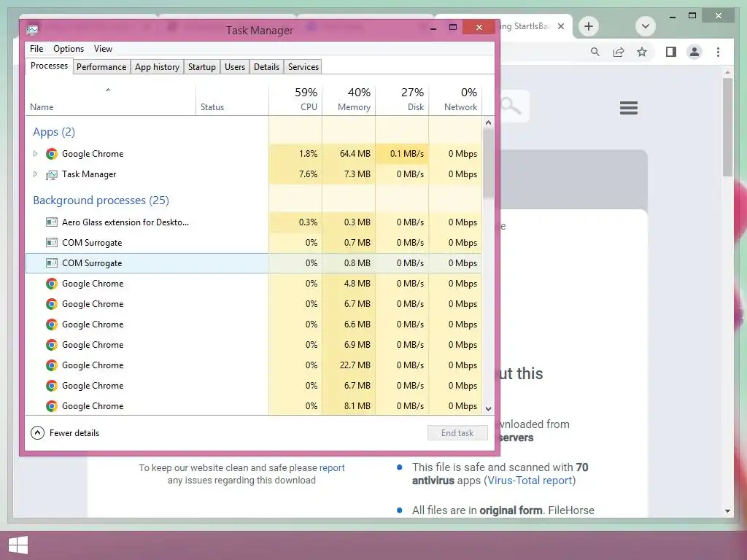747x560 pixels.
Task: Expand the Google Chrome app entry
Action: (35, 154)
